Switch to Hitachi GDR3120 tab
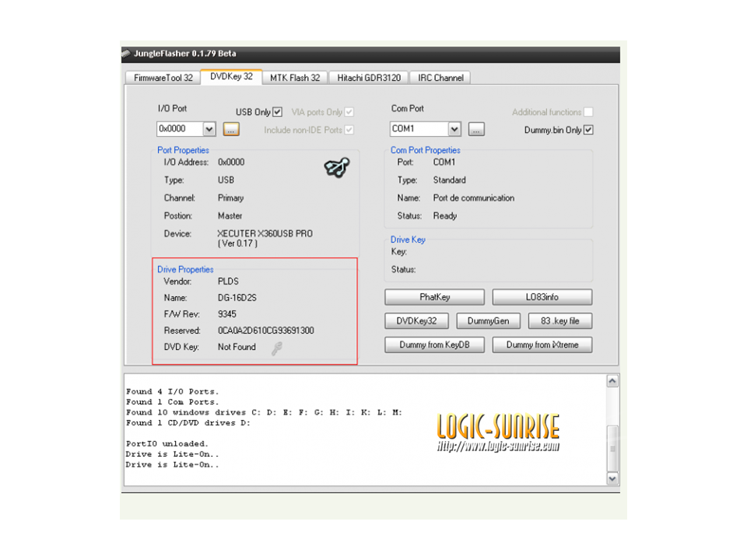 pos(369,78)
